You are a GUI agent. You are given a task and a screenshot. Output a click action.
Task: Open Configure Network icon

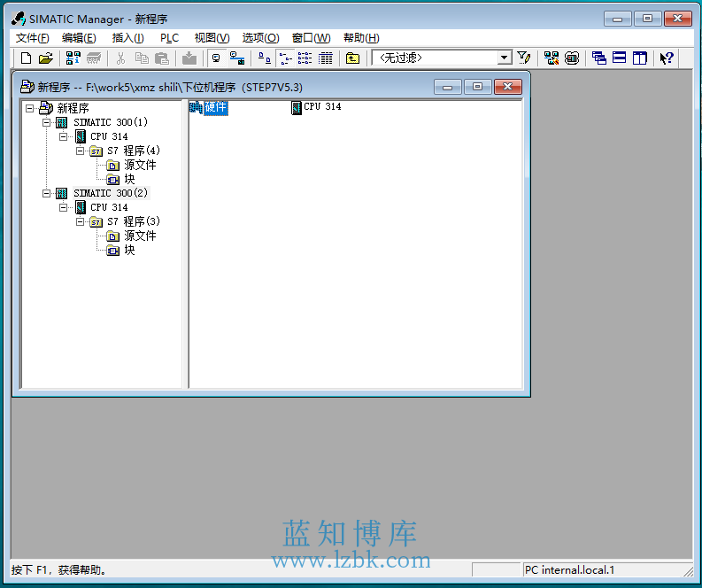point(552,58)
